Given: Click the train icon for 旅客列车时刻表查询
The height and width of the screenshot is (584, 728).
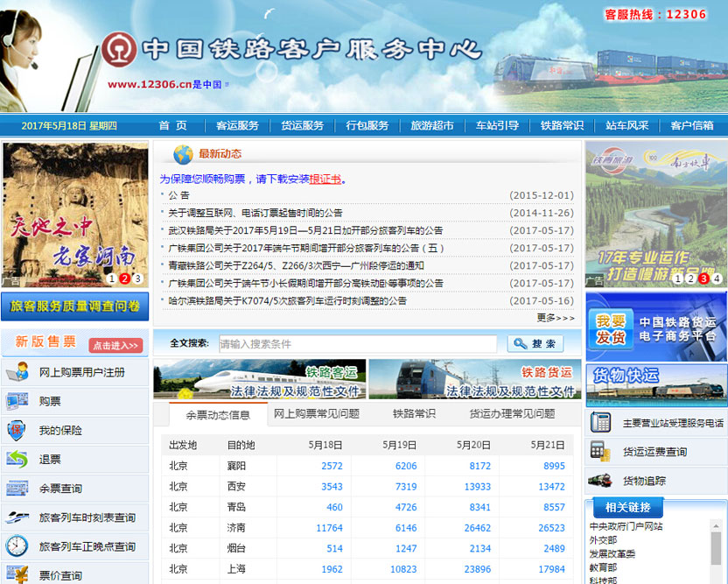Looking at the screenshot, I should [17, 517].
